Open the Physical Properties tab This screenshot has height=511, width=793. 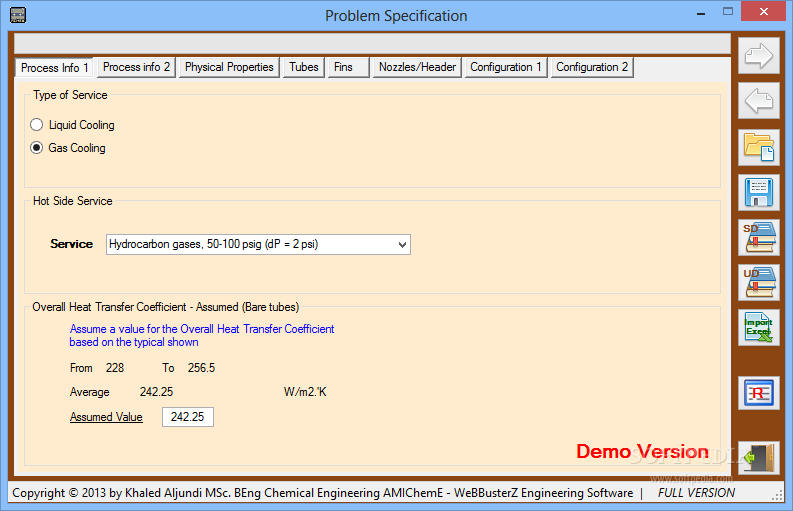point(229,67)
